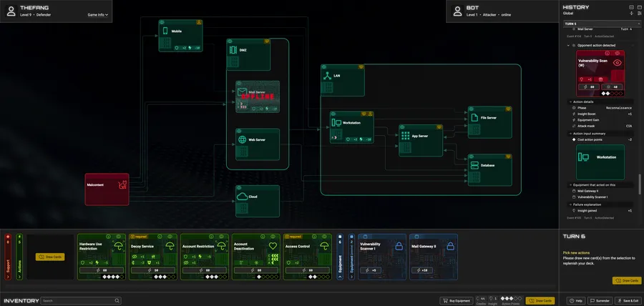Screen dimensions: 644x306
Task: Click Draw Cards in the card slot
Action: (50, 257)
